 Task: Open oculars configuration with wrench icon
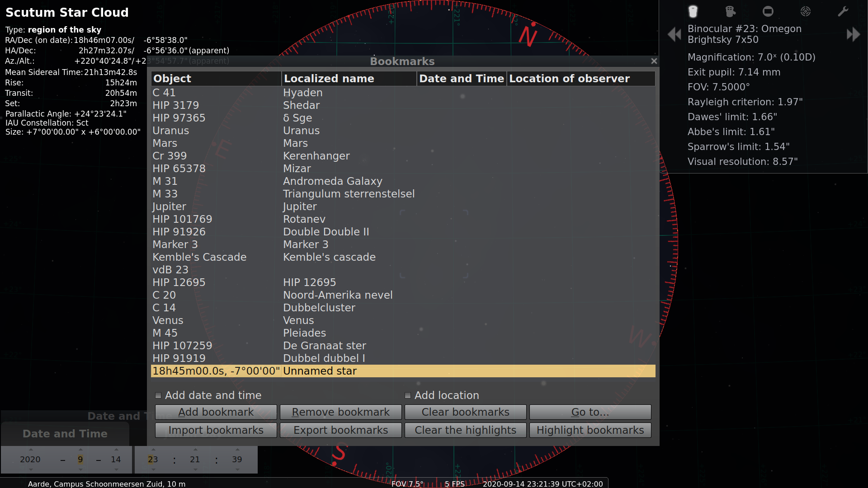[843, 11]
